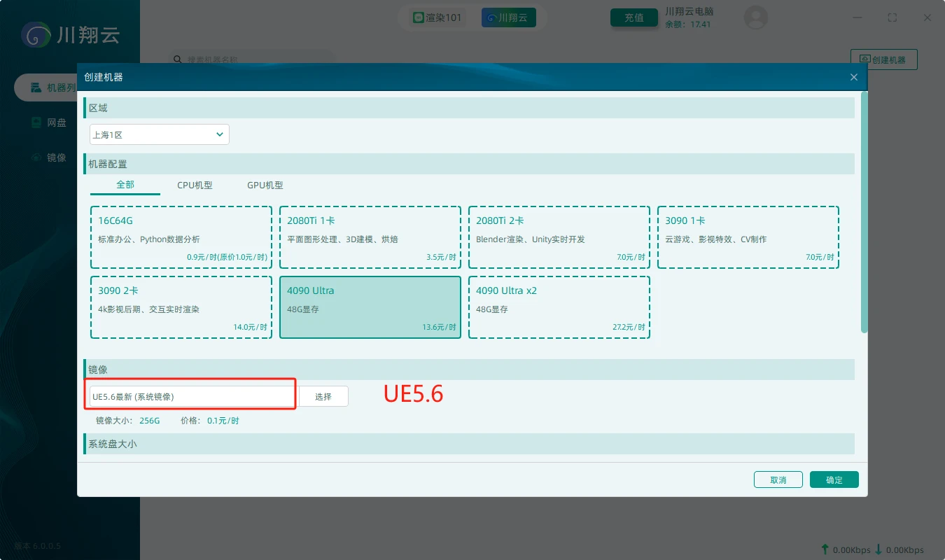Click the 取消 cancel button
945x560 pixels.
(x=778, y=479)
